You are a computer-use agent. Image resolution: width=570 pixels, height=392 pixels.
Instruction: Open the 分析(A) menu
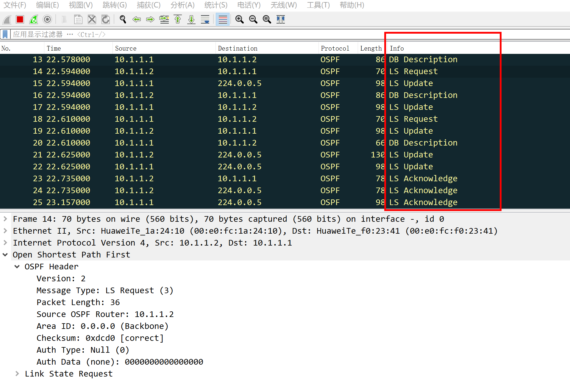point(182,5)
